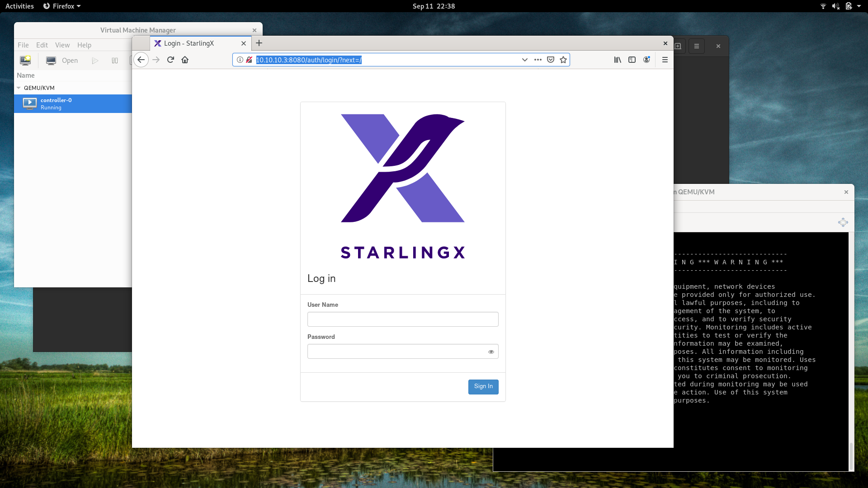Open hamburger menu in dark background window
The height and width of the screenshot is (488, 868).
click(x=697, y=46)
